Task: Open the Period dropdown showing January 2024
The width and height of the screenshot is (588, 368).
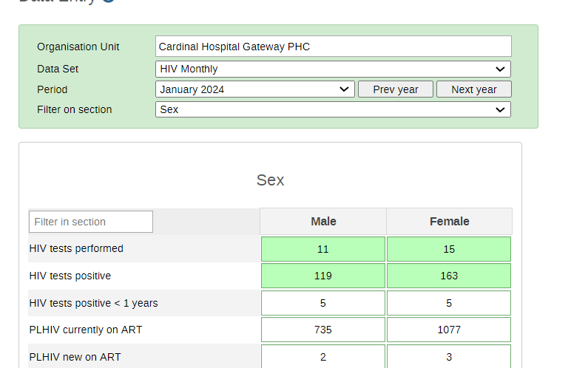Action: point(255,89)
